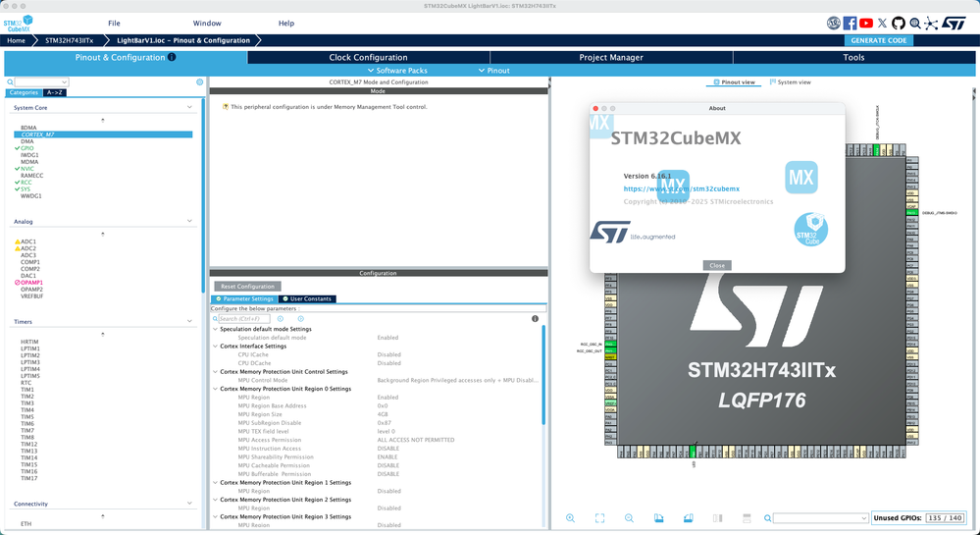This screenshot has height=535, width=980.
Task: Select the Categories view toggle
Action: 24,92
